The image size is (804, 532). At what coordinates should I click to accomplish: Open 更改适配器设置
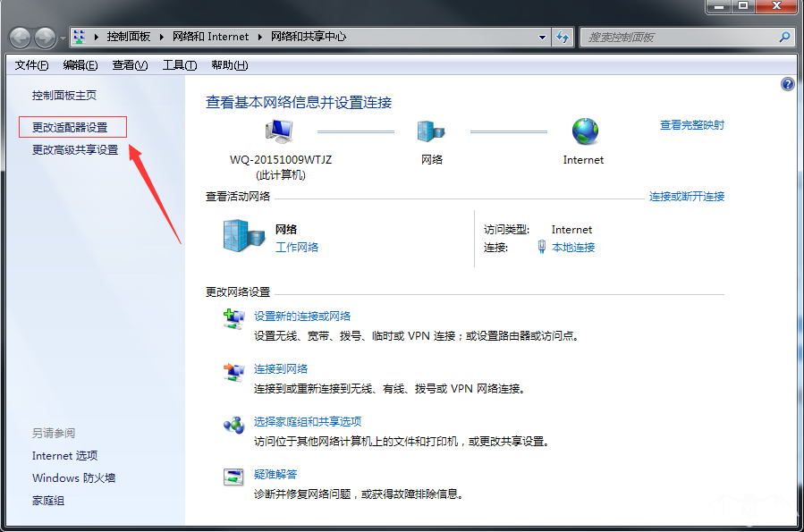point(70,127)
